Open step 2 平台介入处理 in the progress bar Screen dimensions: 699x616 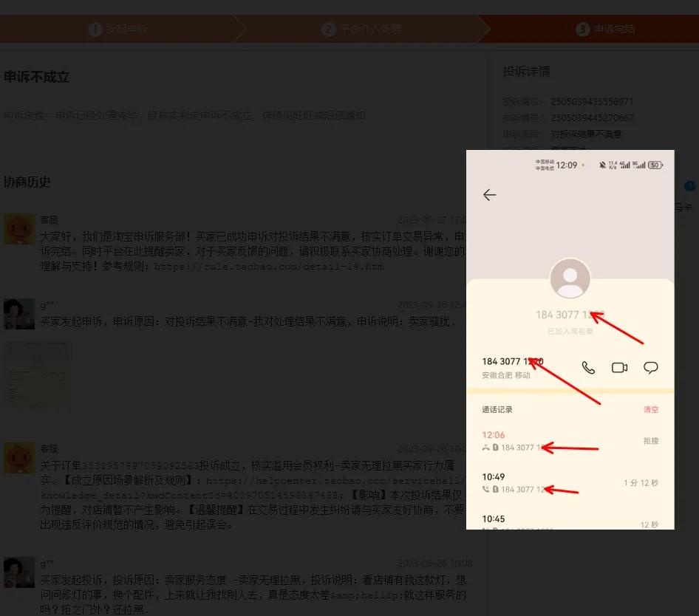[361, 29]
